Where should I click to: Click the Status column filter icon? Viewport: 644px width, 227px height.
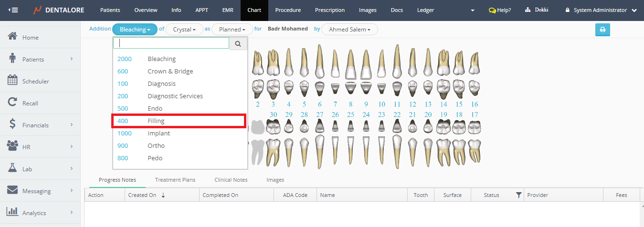(x=518, y=195)
